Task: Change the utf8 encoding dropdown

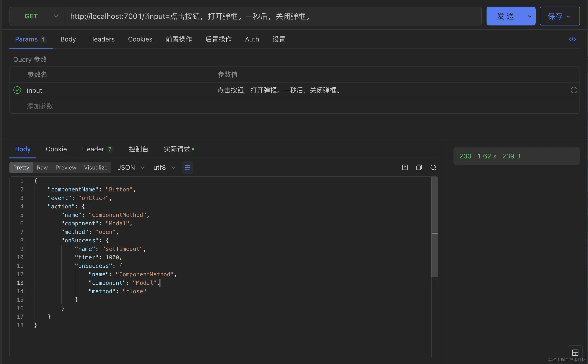Action: pyautogui.click(x=164, y=167)
